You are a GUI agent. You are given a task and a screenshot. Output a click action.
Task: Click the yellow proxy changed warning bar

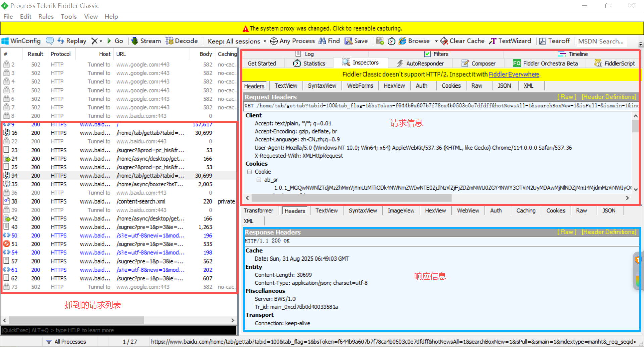322,28
